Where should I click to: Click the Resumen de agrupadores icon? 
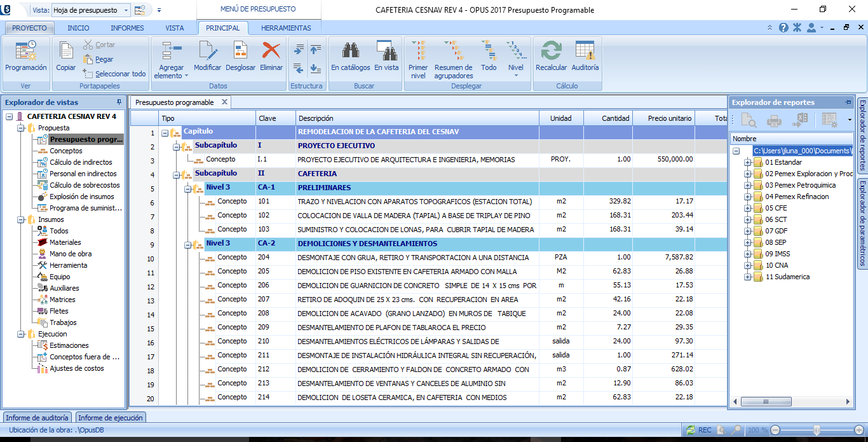pos(453,51)
